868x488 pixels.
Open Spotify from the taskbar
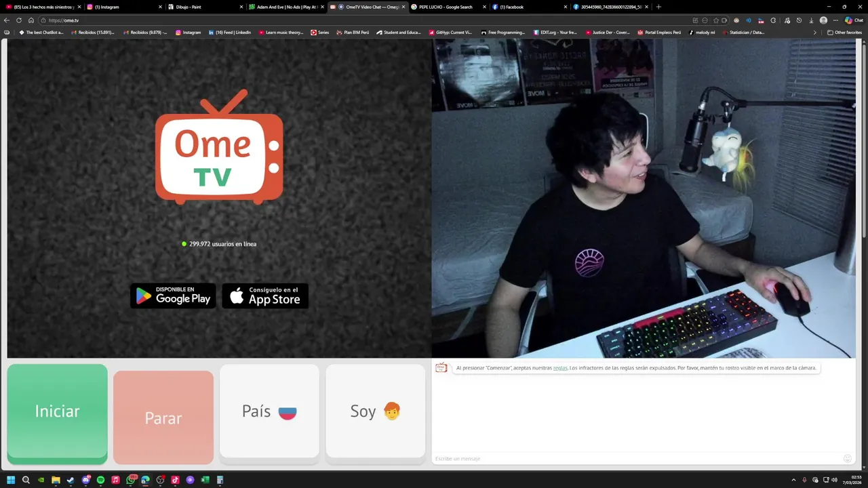(100, 480)
